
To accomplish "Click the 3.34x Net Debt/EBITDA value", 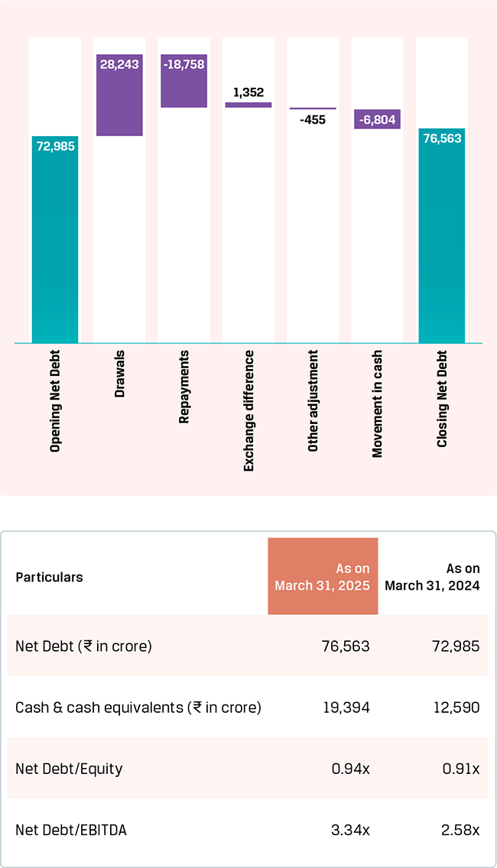I will coord(350,830).
